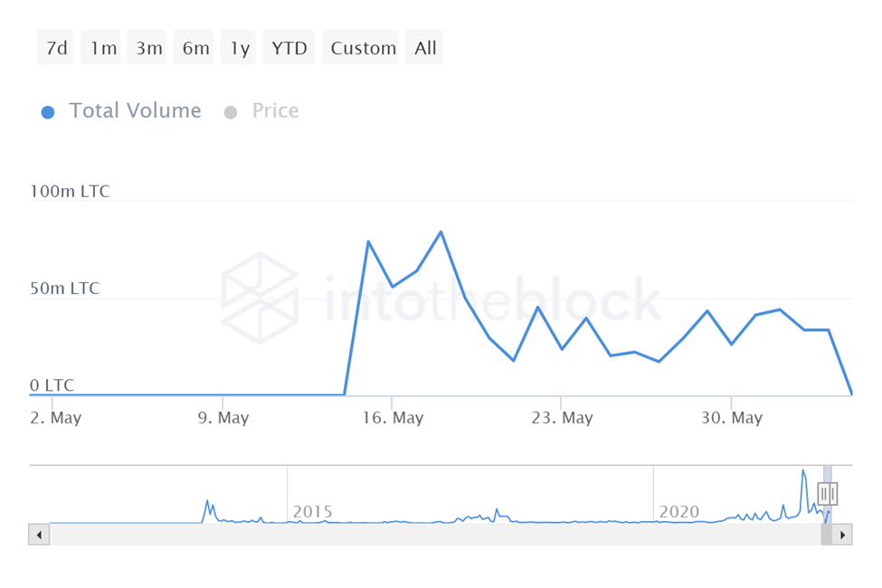Click the 2020 label in navigator

tap(678, 512)
